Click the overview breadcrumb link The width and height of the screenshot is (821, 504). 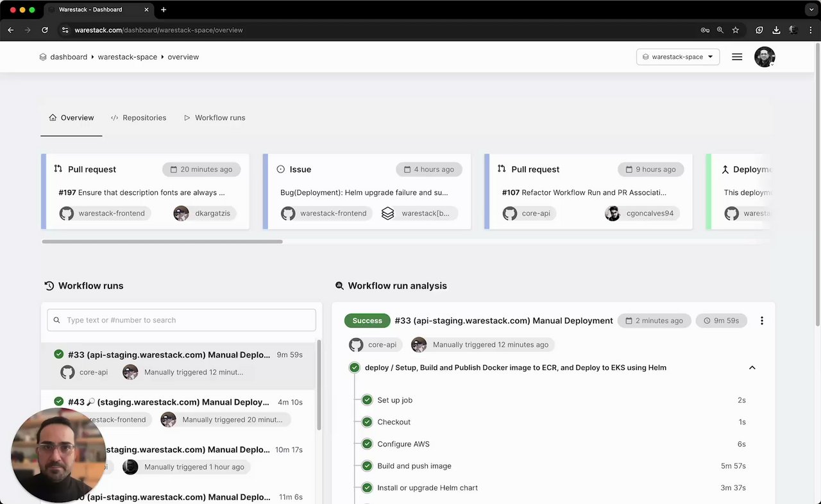(x=183, y=57)
